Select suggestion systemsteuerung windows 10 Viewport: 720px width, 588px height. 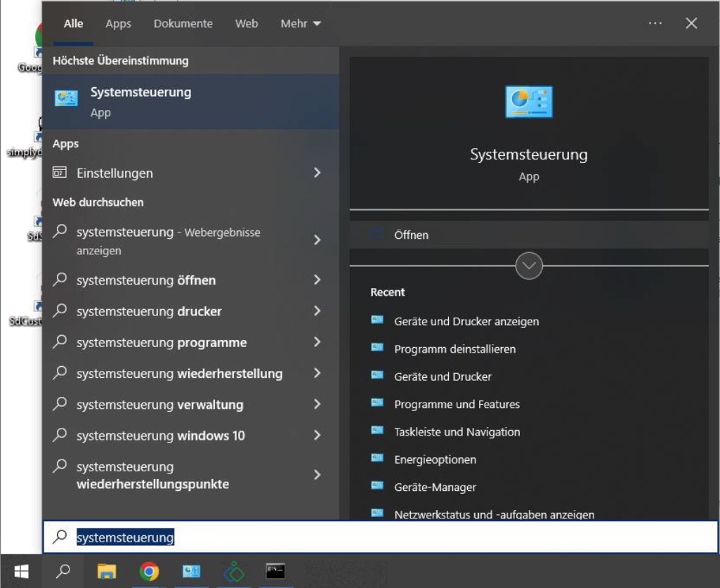click(161, 435)
